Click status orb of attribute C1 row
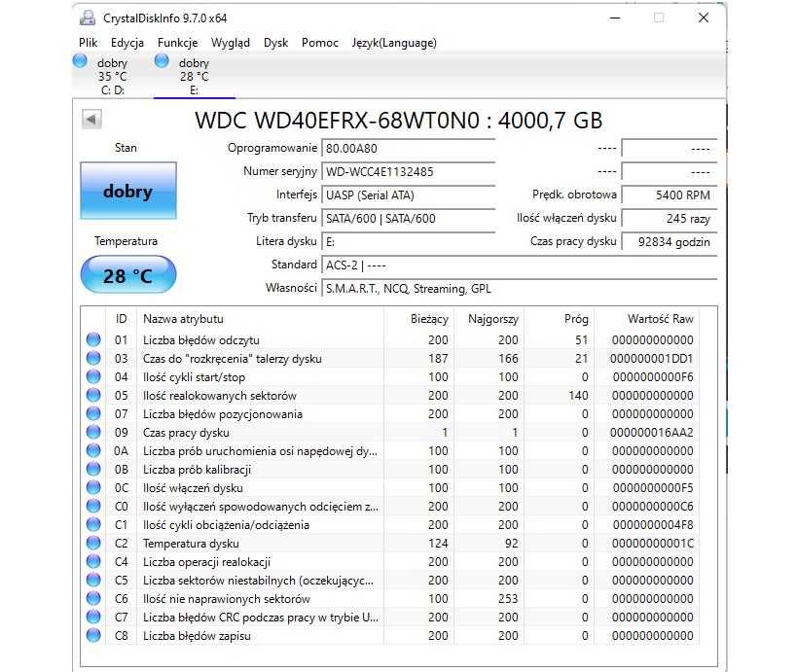This screenshot has height=672, width=797. click(x=93, y=524)
